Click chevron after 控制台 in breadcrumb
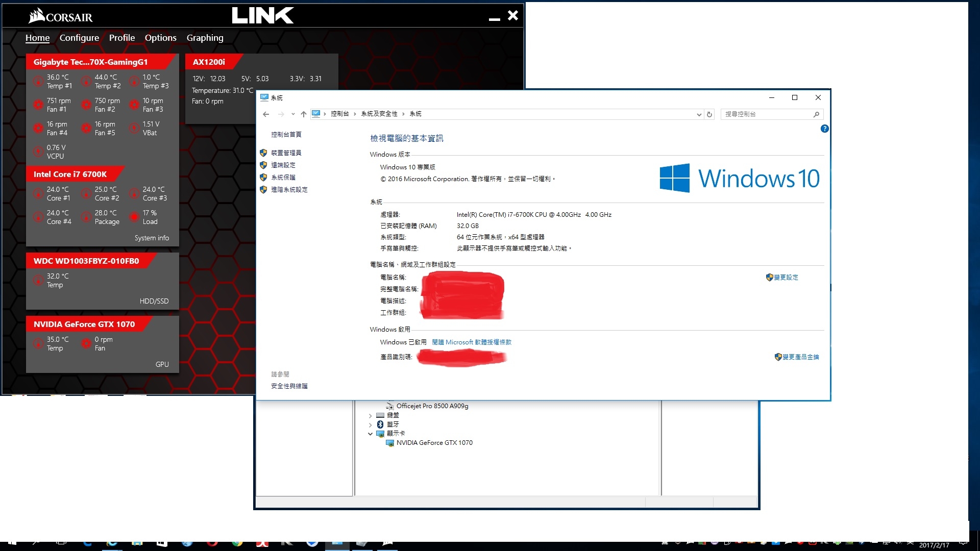Screen dimensions: 980x551 [355, 114]
